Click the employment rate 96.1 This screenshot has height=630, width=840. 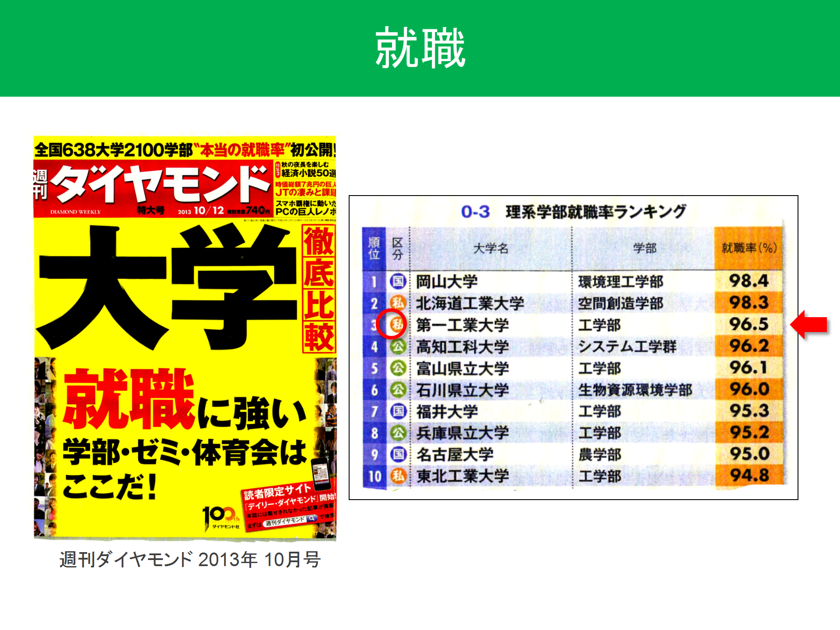click(749, 367)
